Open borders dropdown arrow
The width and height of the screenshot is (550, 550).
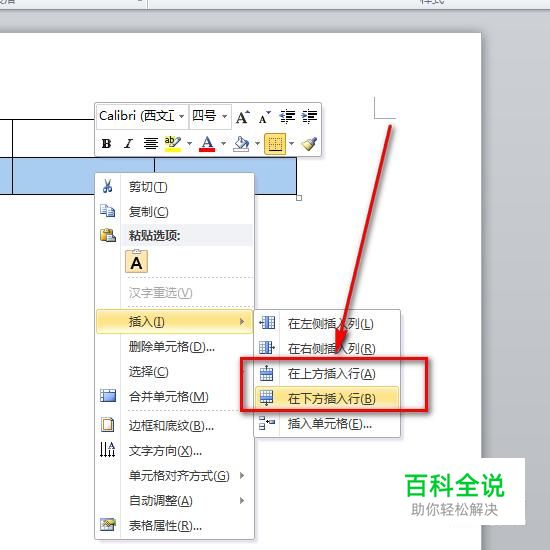click(x=291, y=143)
